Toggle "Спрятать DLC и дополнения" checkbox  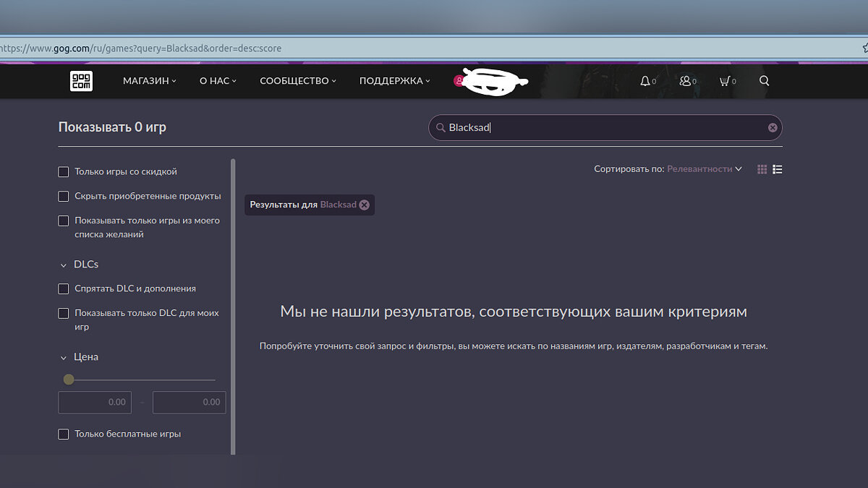pyautogui.click(x=64, y=289)
